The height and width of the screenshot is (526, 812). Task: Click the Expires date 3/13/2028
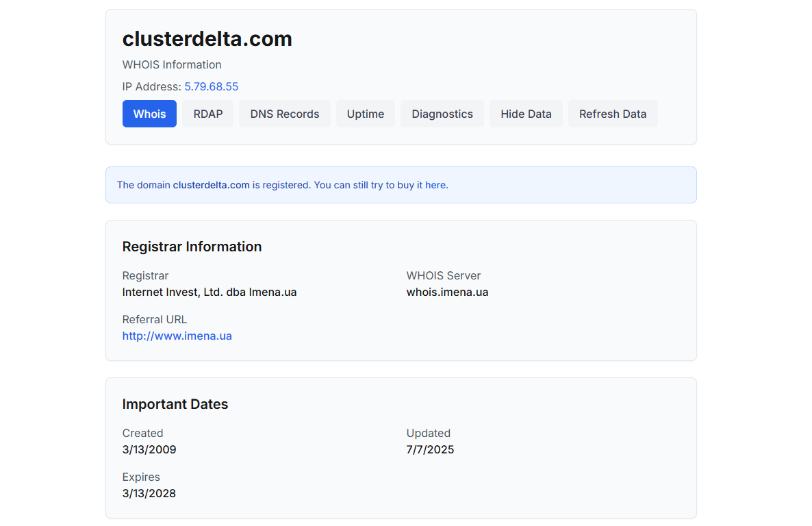(x=149, y=493)
